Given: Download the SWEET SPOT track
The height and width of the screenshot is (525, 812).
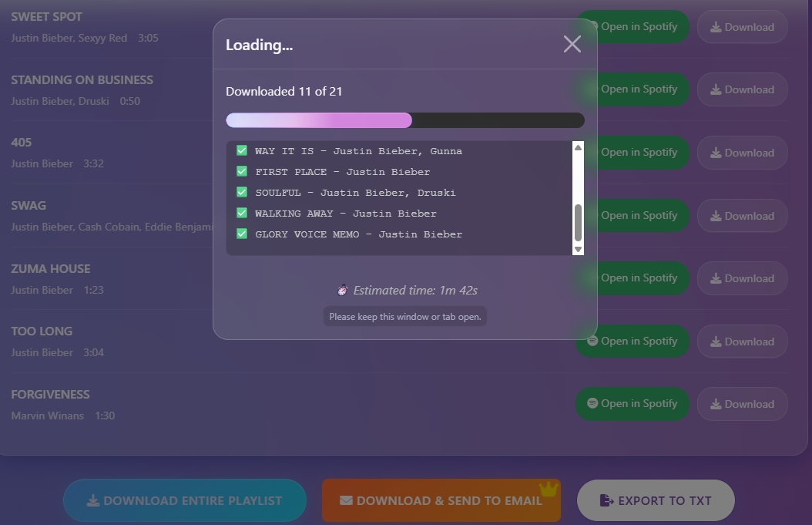Looking at the screenshot, I should click(x=742, y=27).
